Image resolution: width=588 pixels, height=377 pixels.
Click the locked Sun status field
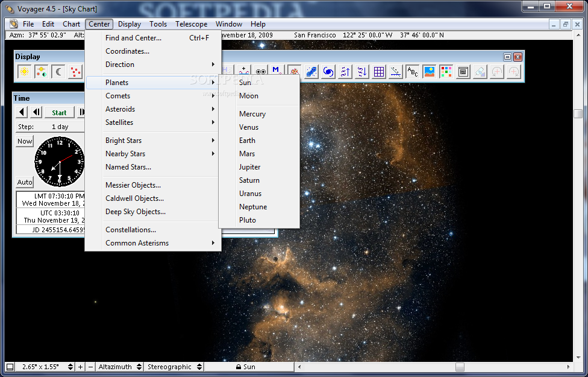(249, 367)
